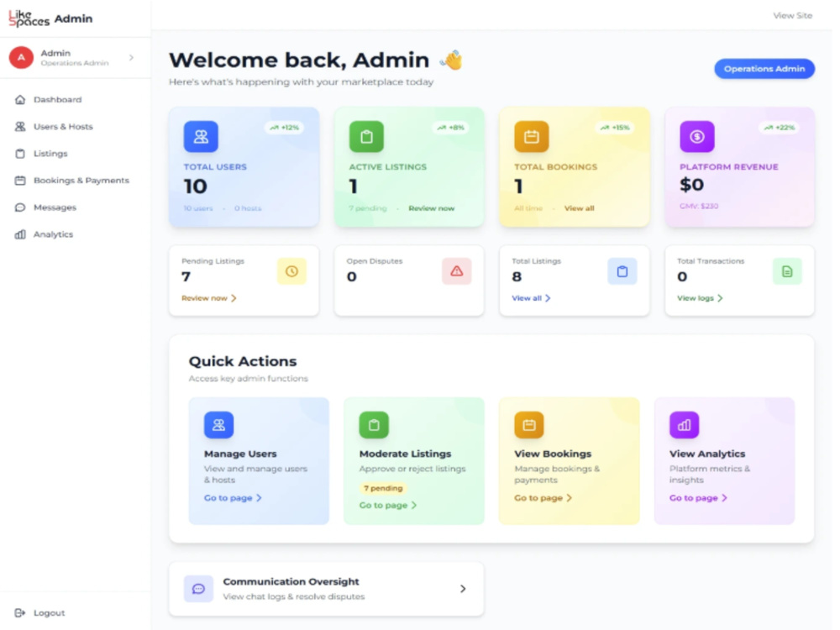Click the 10 users text in Total Users card
Image resolution: width=840 pixels, height=630 pixels.
[x=198, y=208]
